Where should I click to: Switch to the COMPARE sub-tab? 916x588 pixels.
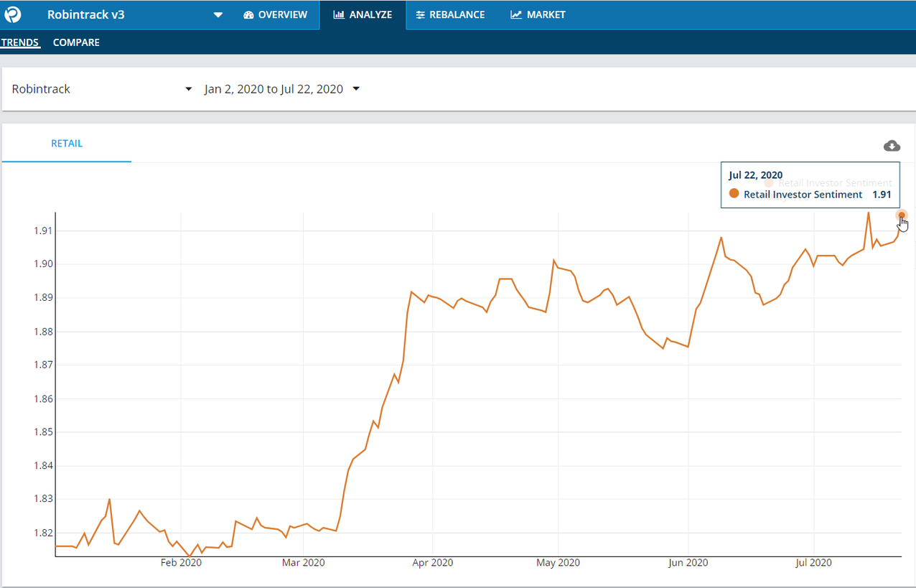click(x=76, y=42)
